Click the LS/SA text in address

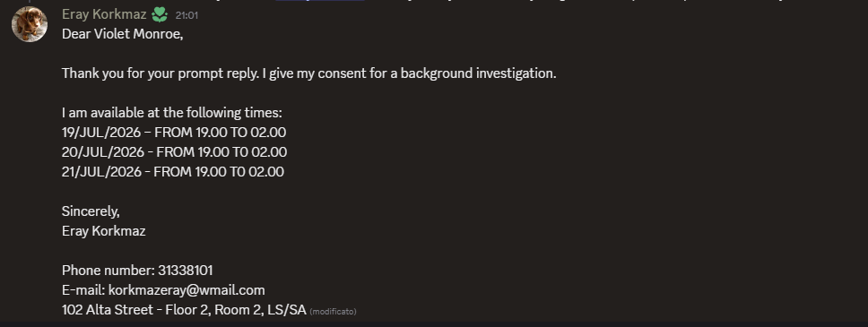point(287,310)
